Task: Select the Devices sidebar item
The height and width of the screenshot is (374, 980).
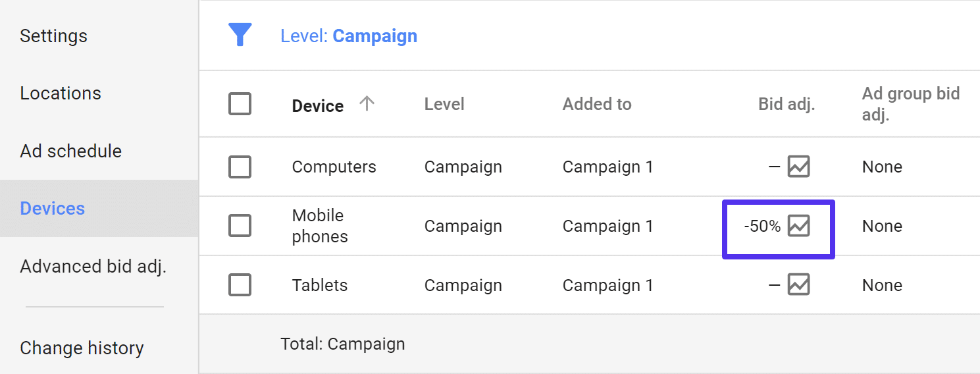Action: (53, 208)
